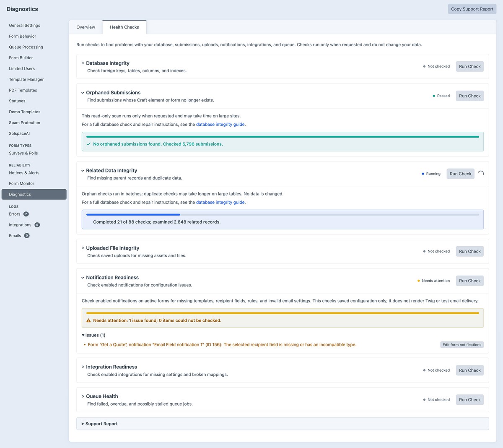Click the Emails count badge showing 0
The height and width of the screenshot is (448, 503).
pyautogui.click(x=27, y=236)
